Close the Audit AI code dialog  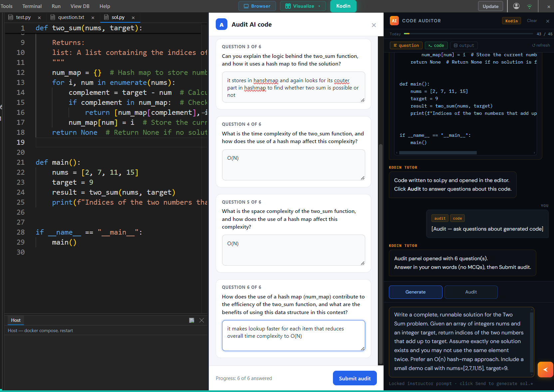[374, 25]
